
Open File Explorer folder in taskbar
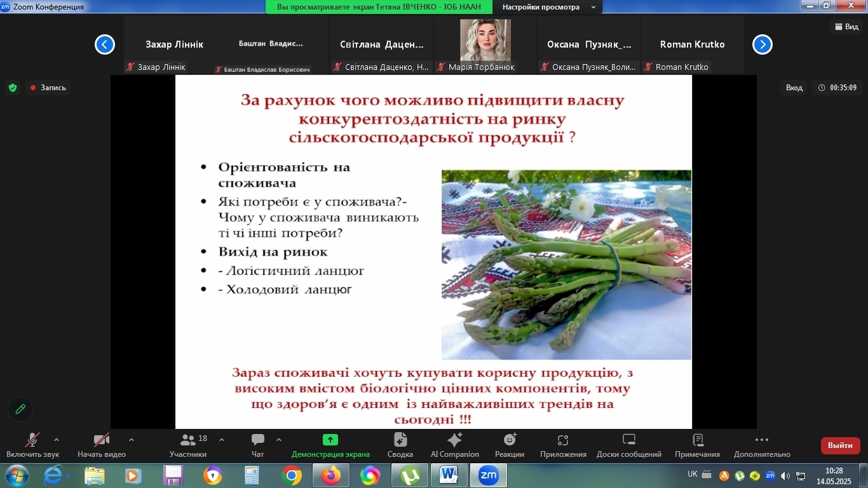(x=95, y=475)
